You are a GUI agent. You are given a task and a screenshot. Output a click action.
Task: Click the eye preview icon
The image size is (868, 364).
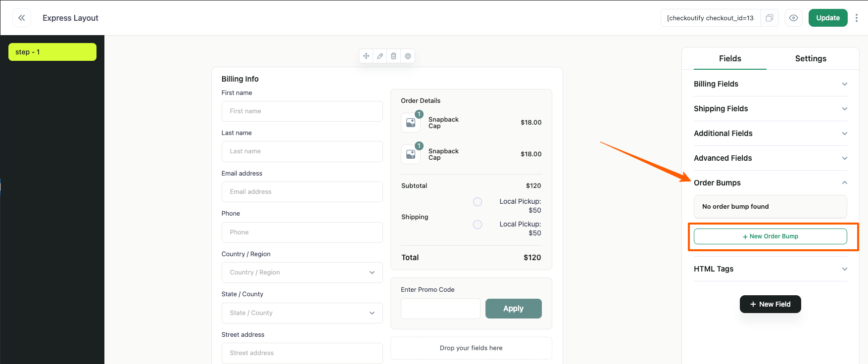click(x=794, y=18)
